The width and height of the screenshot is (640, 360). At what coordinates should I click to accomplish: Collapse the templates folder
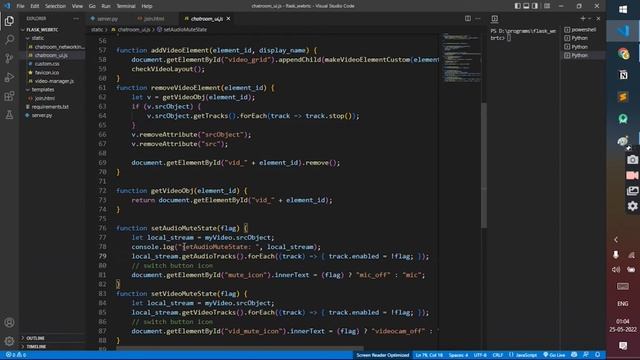[x=42, y=89]
